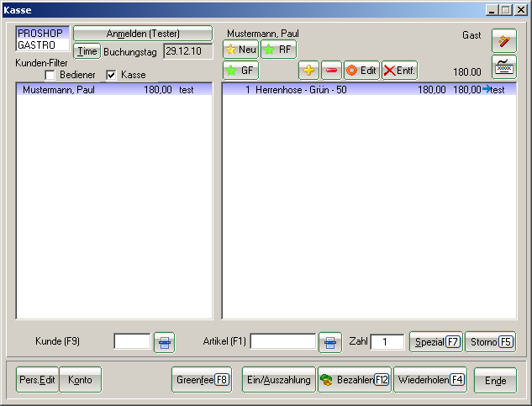This screenshot has width=532, height=406.
Task: Click the GF button with green star
Action: pyautogui.click(x=240, y=71)
